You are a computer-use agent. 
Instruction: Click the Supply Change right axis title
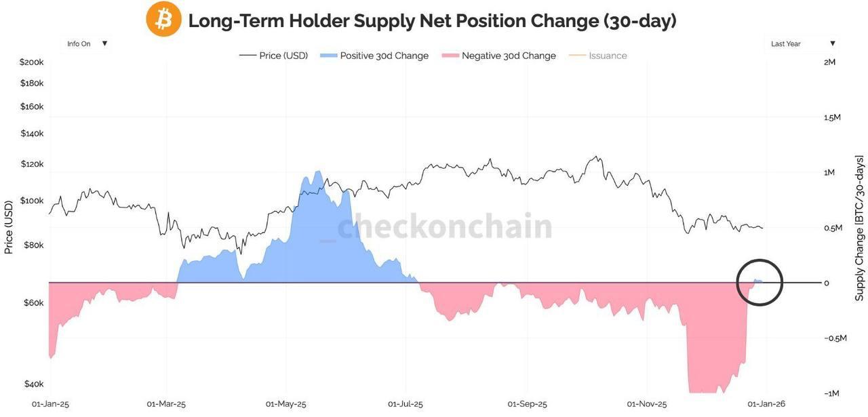[x=859, y=228]
